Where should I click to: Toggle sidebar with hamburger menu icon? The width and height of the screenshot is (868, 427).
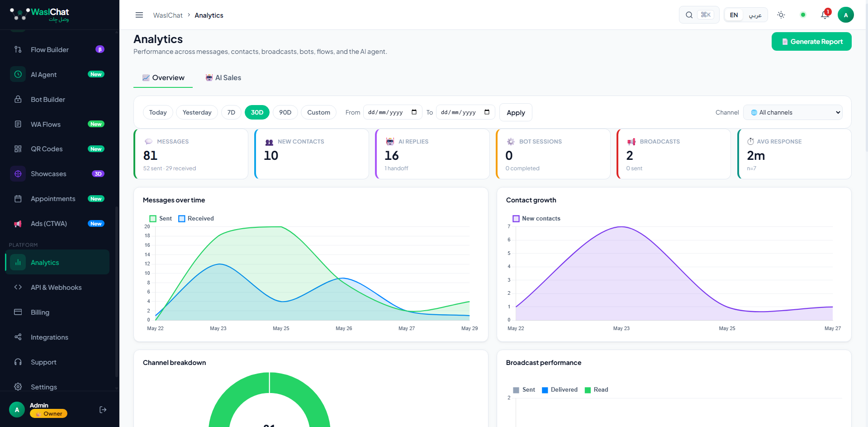click(139, 15)
